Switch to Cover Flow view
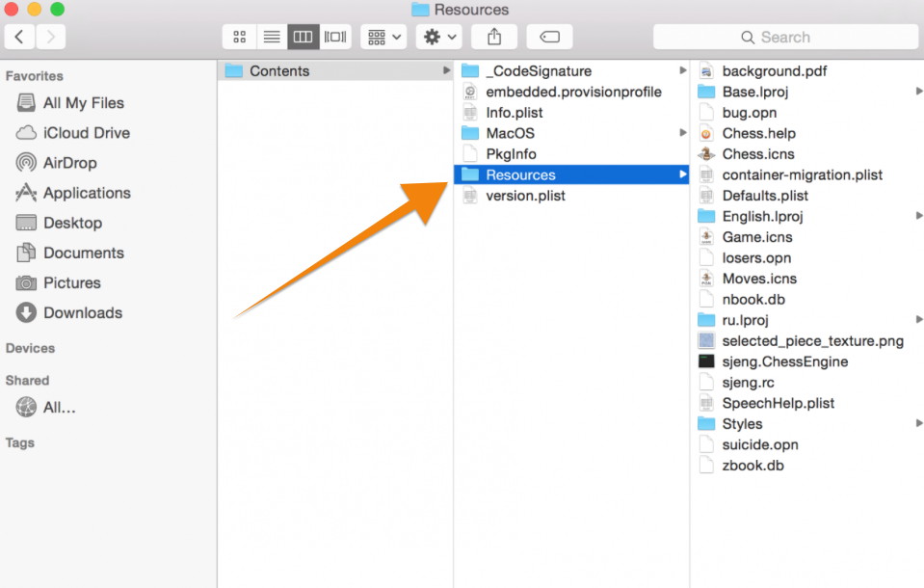924x588 pixels. click(335, 38)
